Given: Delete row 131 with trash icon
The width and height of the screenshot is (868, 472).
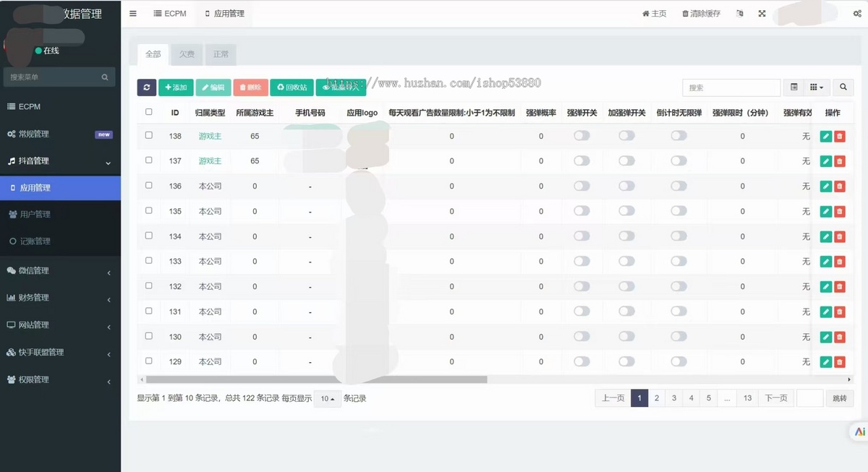Looking at the screenshot, I should click(x=839, y=312).
